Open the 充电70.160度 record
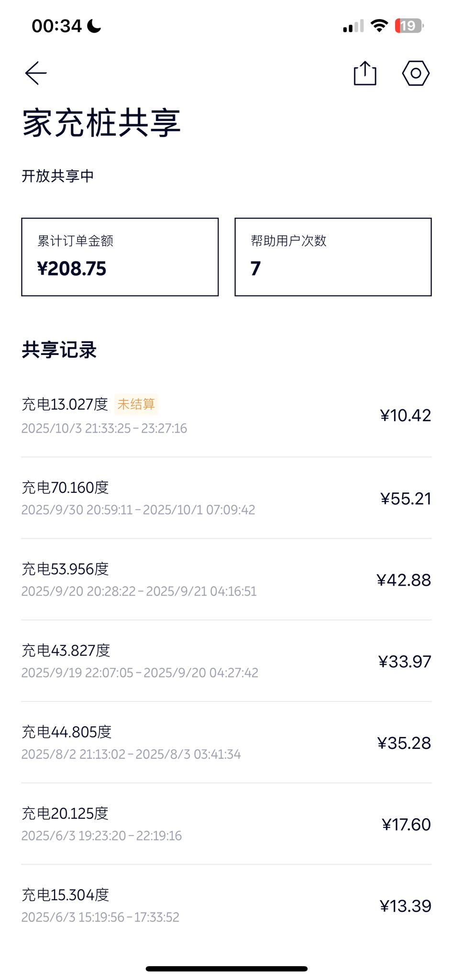 (x=226, y=498)
